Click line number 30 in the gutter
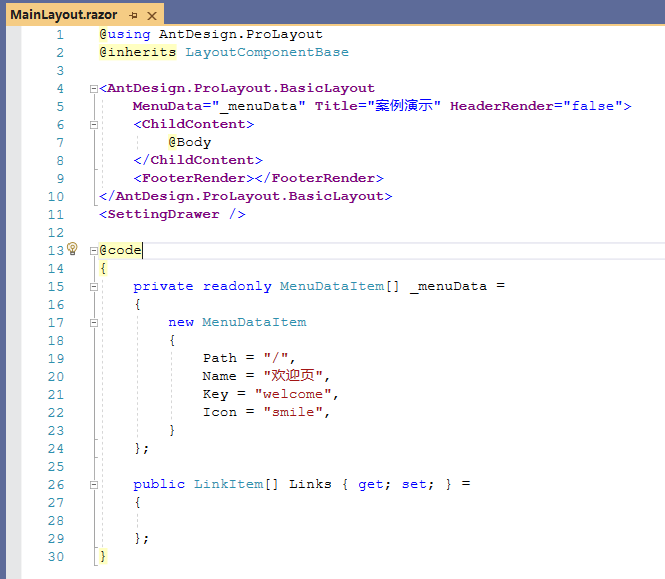This screenshot has height=579, width=665. [56, 557]
